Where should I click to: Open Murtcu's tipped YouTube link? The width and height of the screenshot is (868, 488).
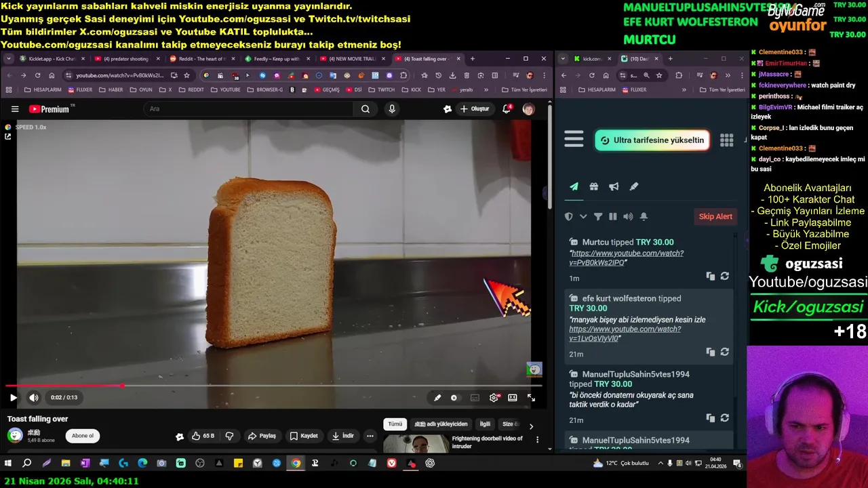click(x=627, y=258)
